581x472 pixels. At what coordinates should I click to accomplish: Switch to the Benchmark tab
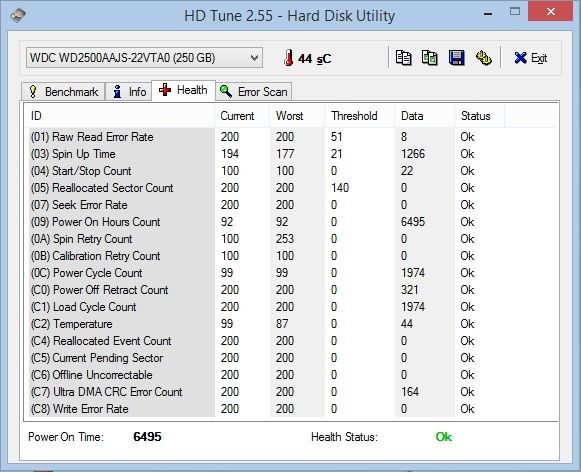[63, 92]
